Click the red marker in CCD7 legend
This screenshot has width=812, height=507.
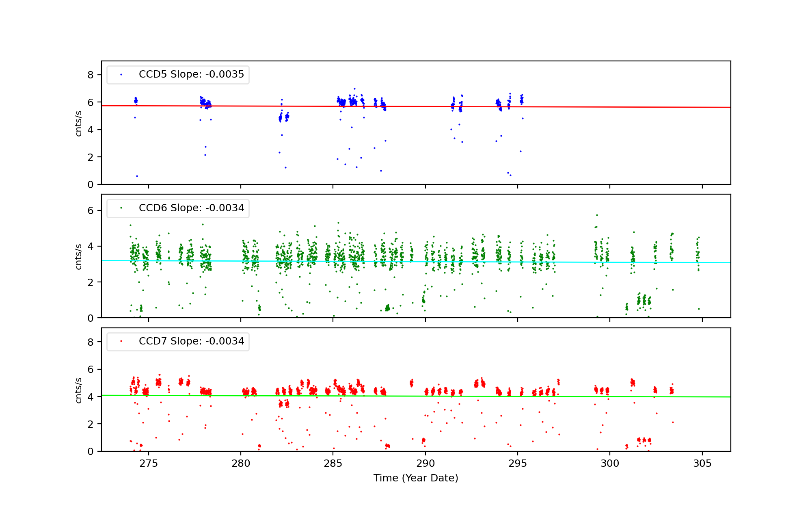click(121, 341)
